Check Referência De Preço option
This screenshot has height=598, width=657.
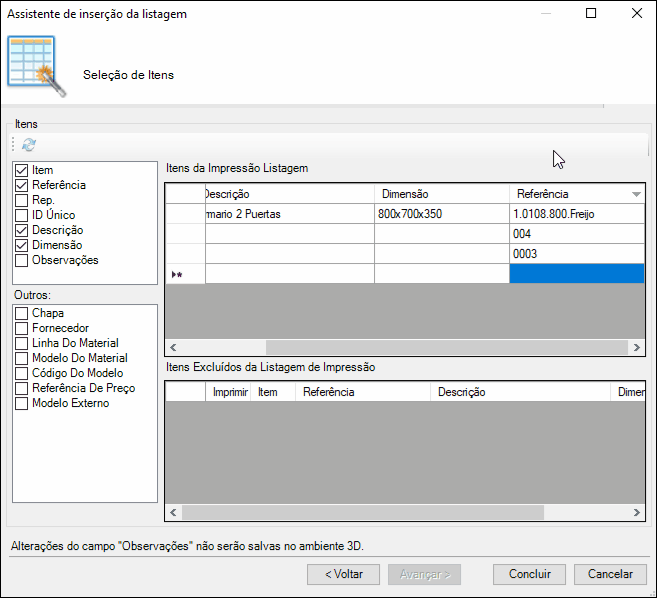coord(21,388)
